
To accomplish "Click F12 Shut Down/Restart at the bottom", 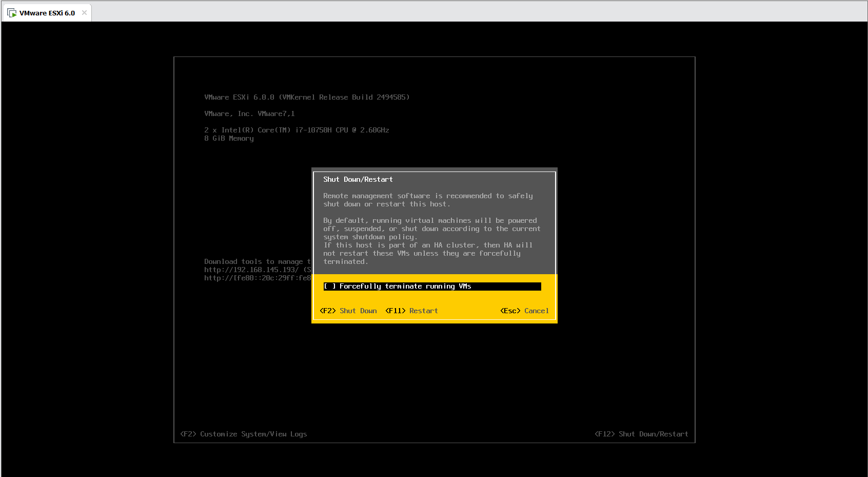I will click(x=641, y=434).
